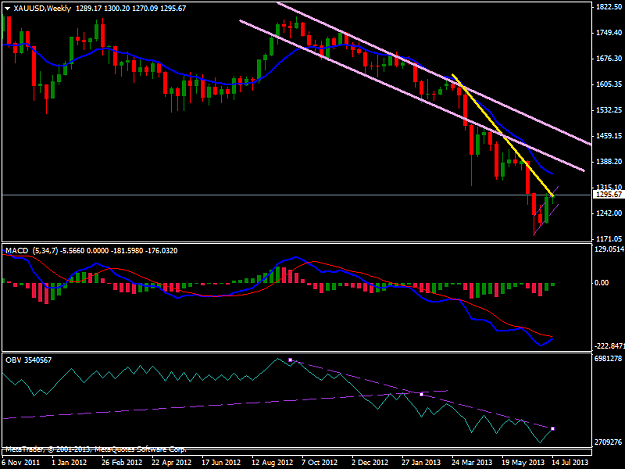Click the 22 Apr 2012 date label
The image size is (625, 469).
point(171,463)
